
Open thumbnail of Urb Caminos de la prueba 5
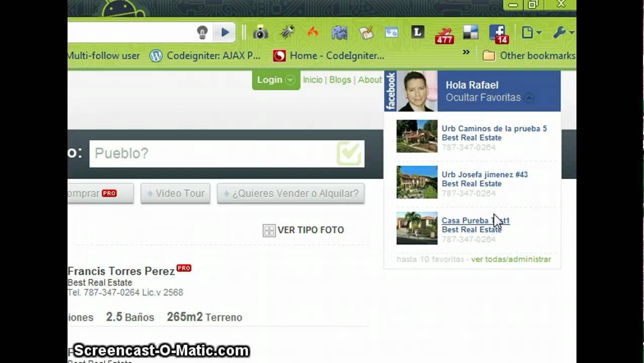[417, 136]
